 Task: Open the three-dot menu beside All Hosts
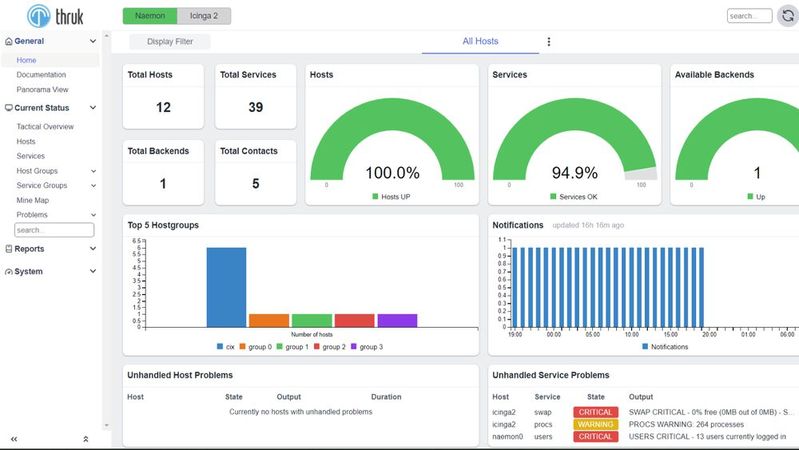point(548,42)
